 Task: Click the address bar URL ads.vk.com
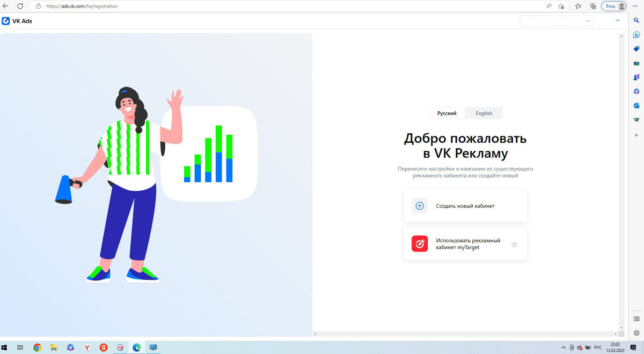[x=81, y=6]
